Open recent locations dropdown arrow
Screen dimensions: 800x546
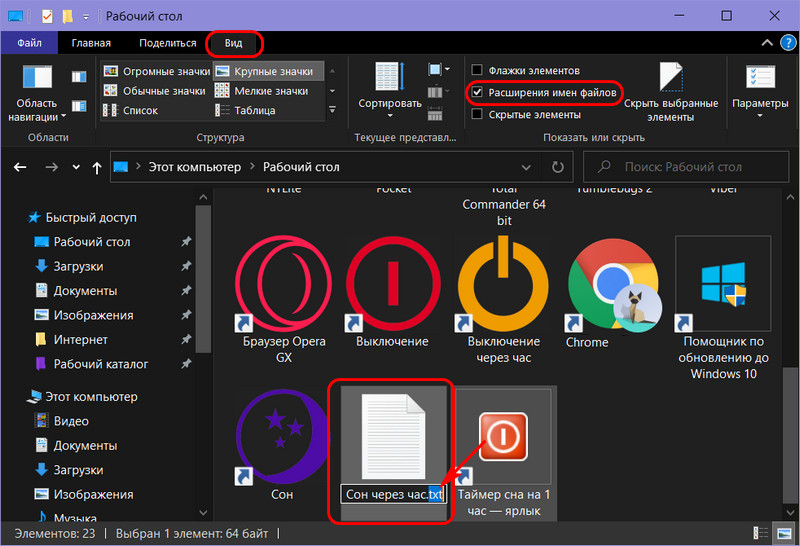pyautogui.click(x=76, y=167)
